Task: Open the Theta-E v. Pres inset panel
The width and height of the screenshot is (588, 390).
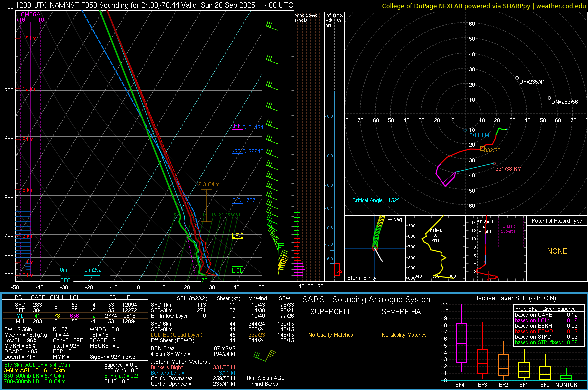Action: 435,248
